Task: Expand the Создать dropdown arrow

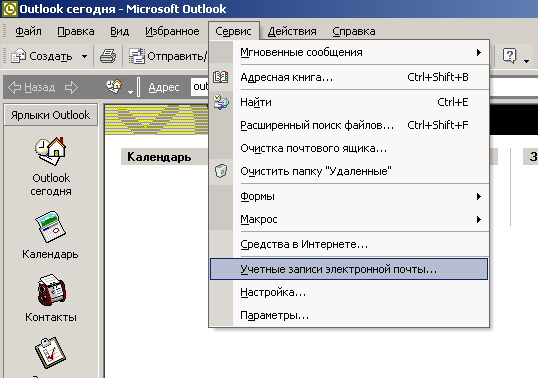Action: click(84, 56)
